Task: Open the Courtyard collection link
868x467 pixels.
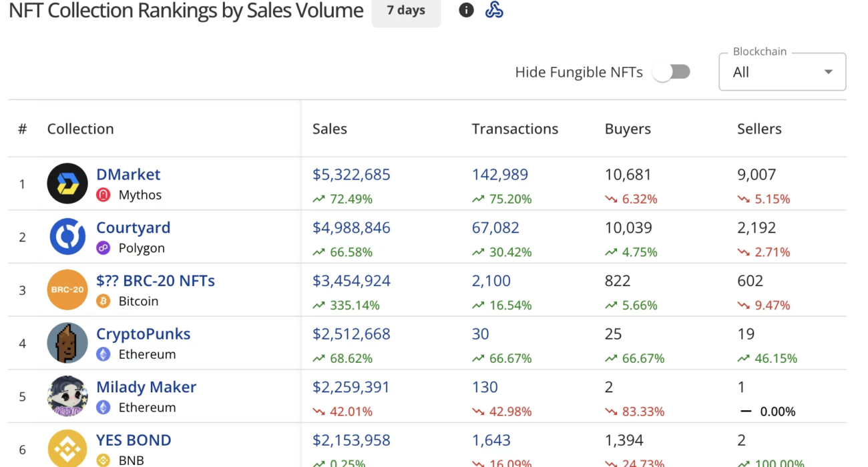Action: pos(134,227)
